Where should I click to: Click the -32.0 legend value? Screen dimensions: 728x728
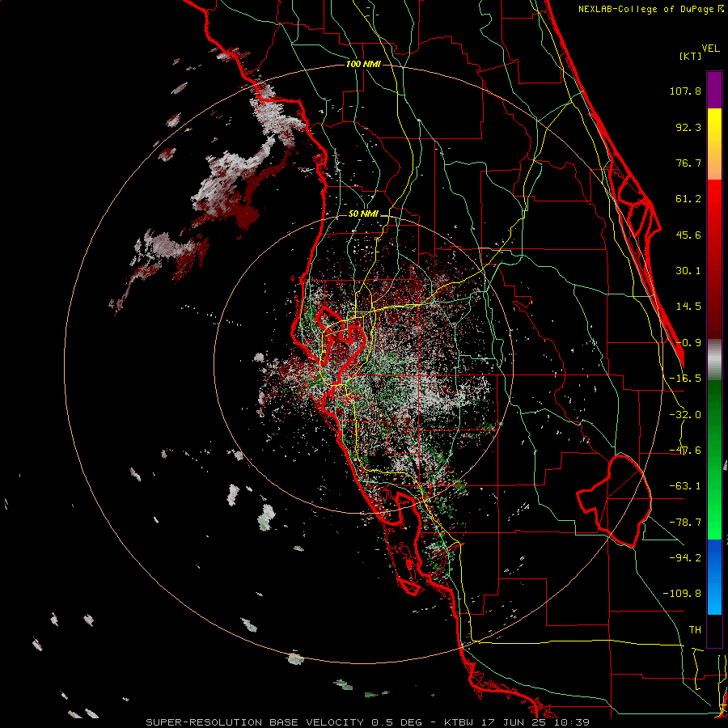[x=685, y=415]
